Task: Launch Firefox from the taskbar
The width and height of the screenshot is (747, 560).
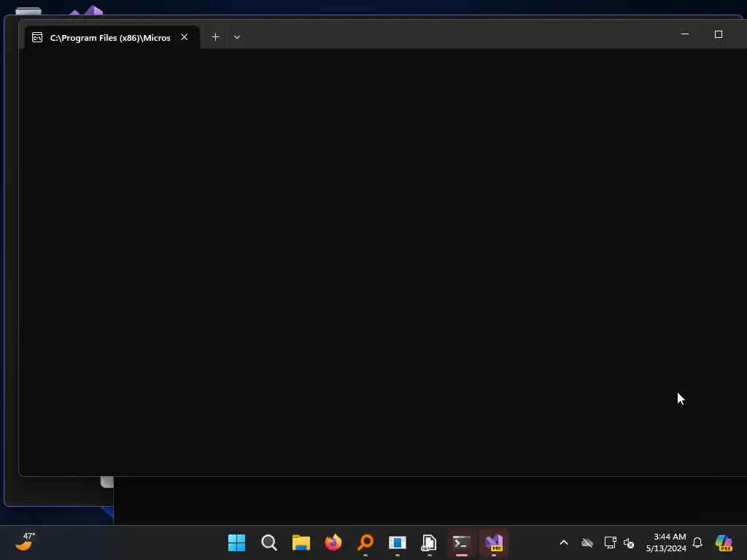Action: (333, 542)
